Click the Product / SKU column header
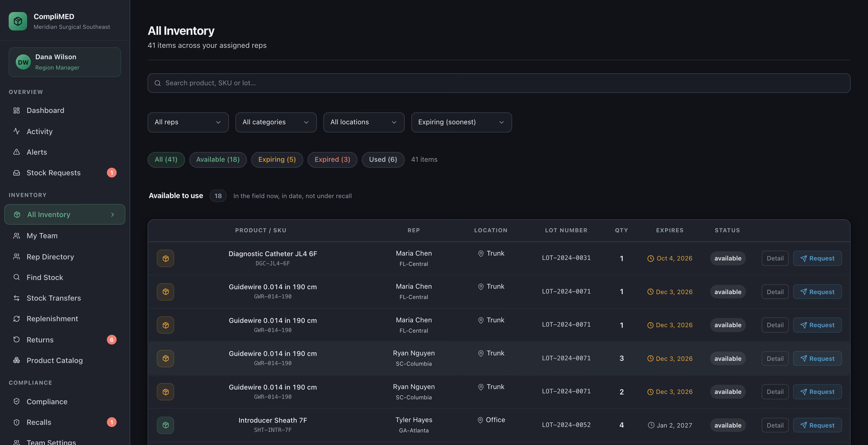This screenshot has height=445, width=868. point(261,230)
